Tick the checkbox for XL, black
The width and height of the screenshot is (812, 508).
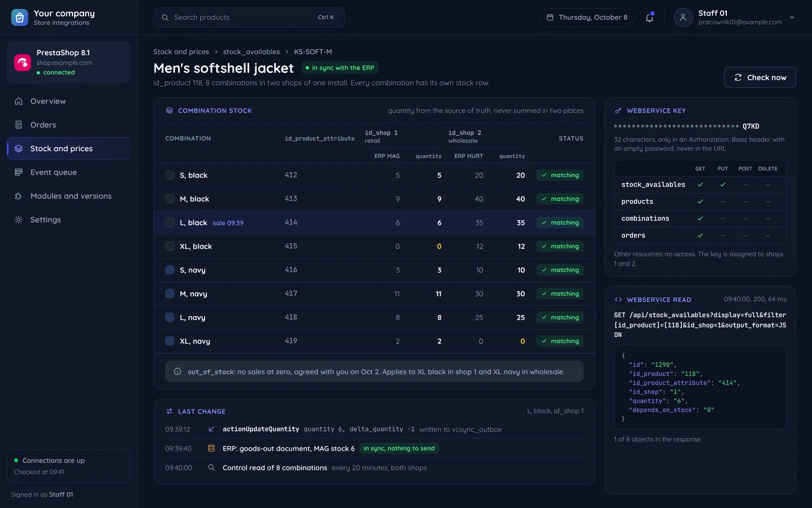[x=170, y=246]
